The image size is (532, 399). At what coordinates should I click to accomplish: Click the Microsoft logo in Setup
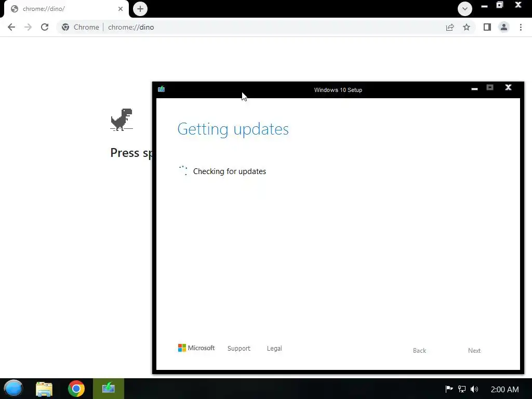click(x=196, y=348)
